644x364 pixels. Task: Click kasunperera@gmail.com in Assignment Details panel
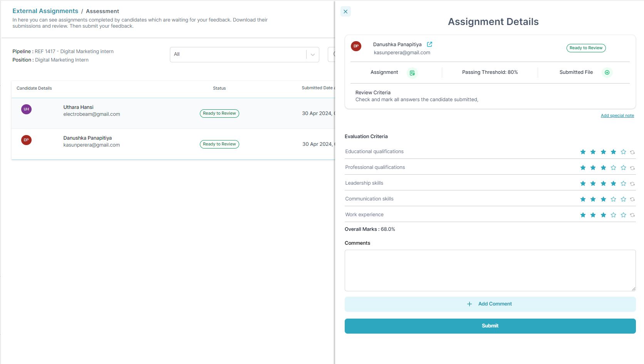coord(402,53)
